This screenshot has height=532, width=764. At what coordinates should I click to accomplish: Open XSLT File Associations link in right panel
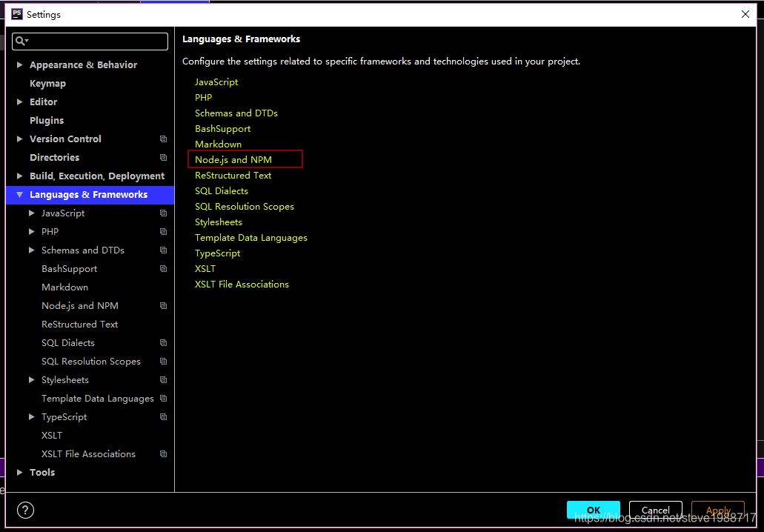click(242, 285)
